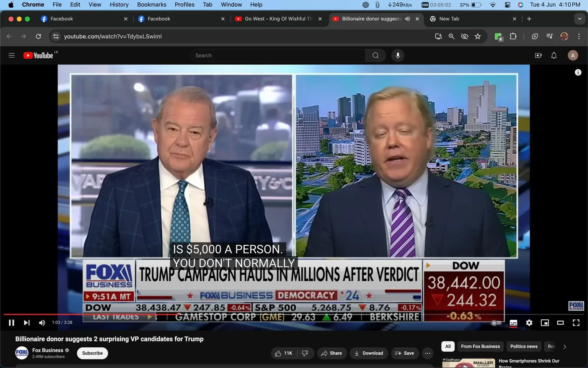Click the YouTube notifications bell
Screen dimensions: 588x368
[x=554, y=55]
